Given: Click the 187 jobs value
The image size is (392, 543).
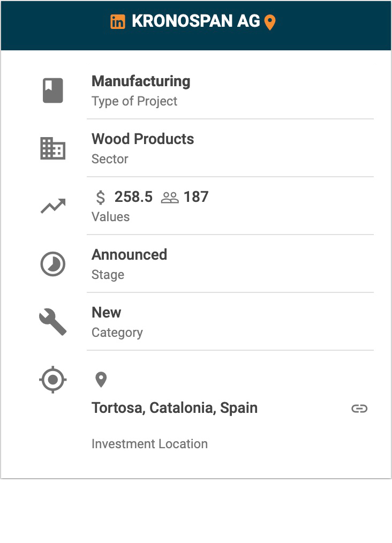Looking at the screenshot, I should pos(196,197).
